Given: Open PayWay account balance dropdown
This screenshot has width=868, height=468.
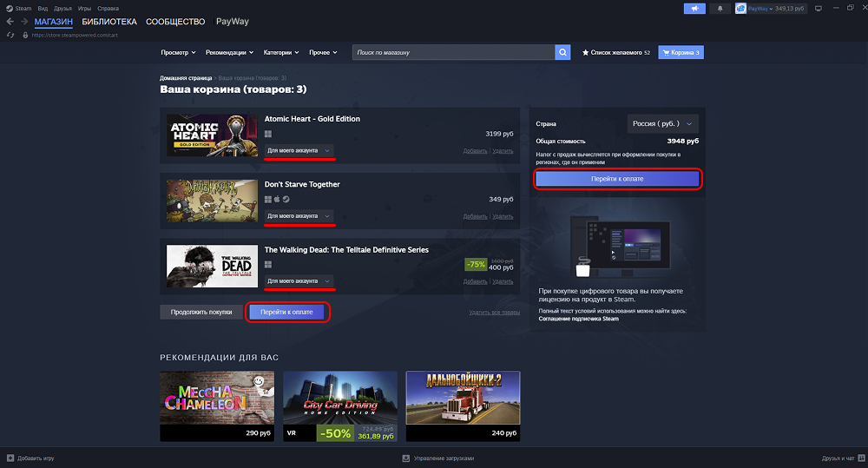Looking at the screenshot, I should pyautogui.click(x=776, y=9).
